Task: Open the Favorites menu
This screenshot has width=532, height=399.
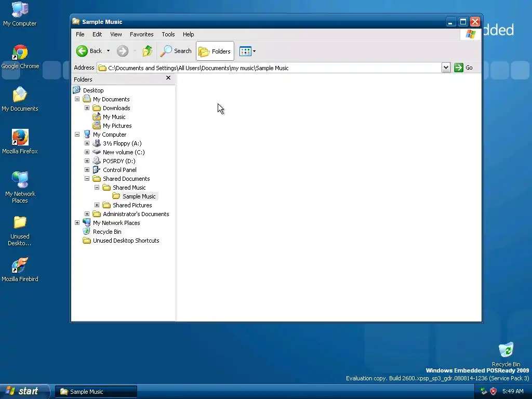Action: [x=141, y=34]
